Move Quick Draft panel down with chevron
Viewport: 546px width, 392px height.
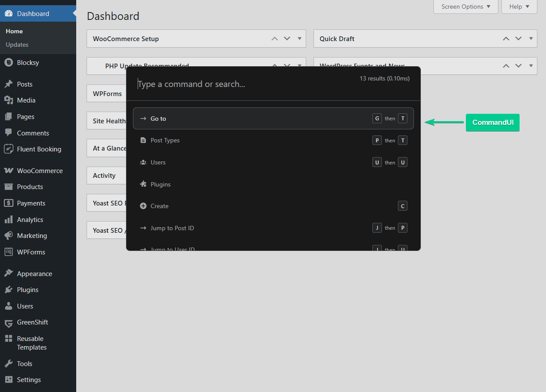point(518,39)
